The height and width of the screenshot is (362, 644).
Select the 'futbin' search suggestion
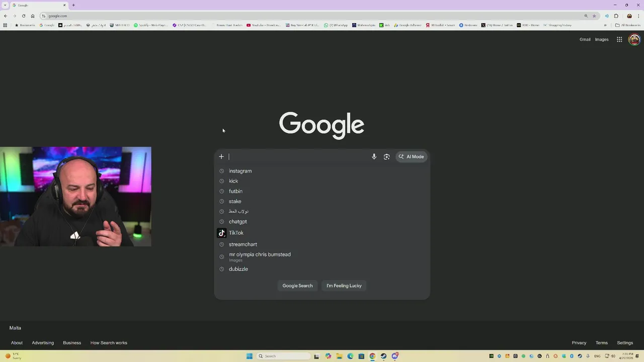(322, 191)
